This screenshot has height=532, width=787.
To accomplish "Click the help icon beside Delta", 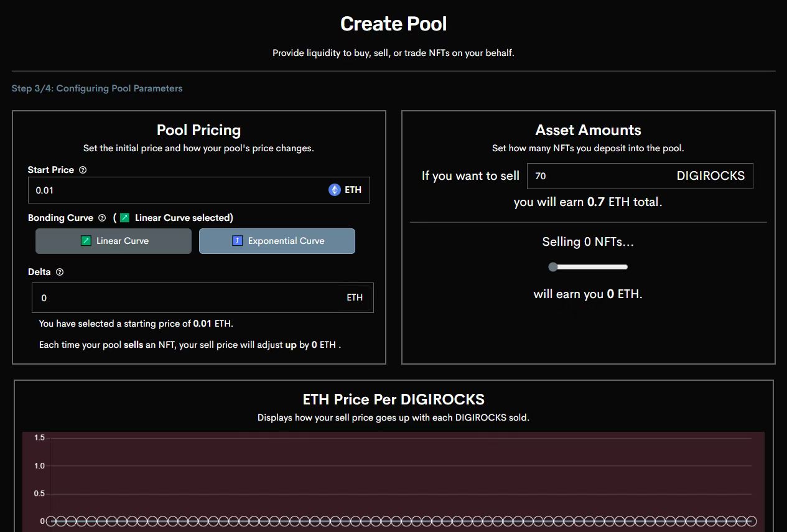I will [60, 272].
